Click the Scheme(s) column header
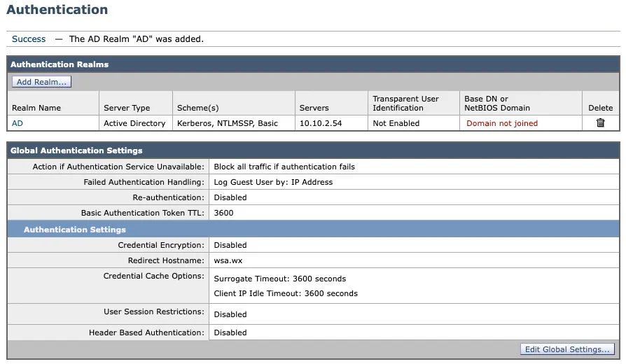626x364 pixels. click(x=197, y=108)
